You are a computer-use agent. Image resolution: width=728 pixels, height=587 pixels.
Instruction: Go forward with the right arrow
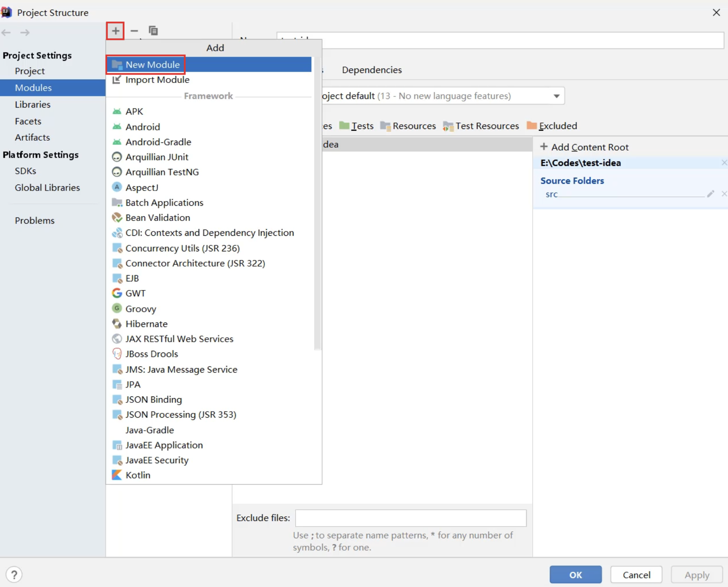point(25,33)
